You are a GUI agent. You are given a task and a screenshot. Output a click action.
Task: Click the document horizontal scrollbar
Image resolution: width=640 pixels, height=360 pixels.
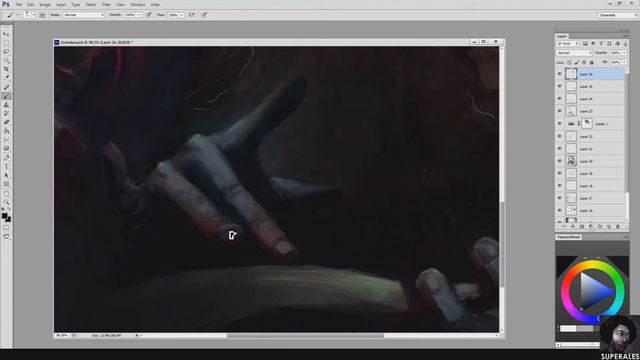[305, 336]
